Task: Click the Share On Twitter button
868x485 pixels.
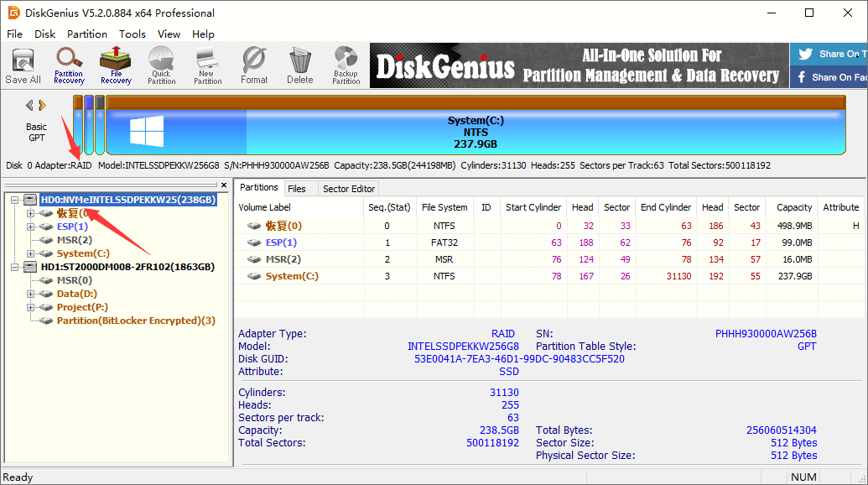Action: [829, 54]
